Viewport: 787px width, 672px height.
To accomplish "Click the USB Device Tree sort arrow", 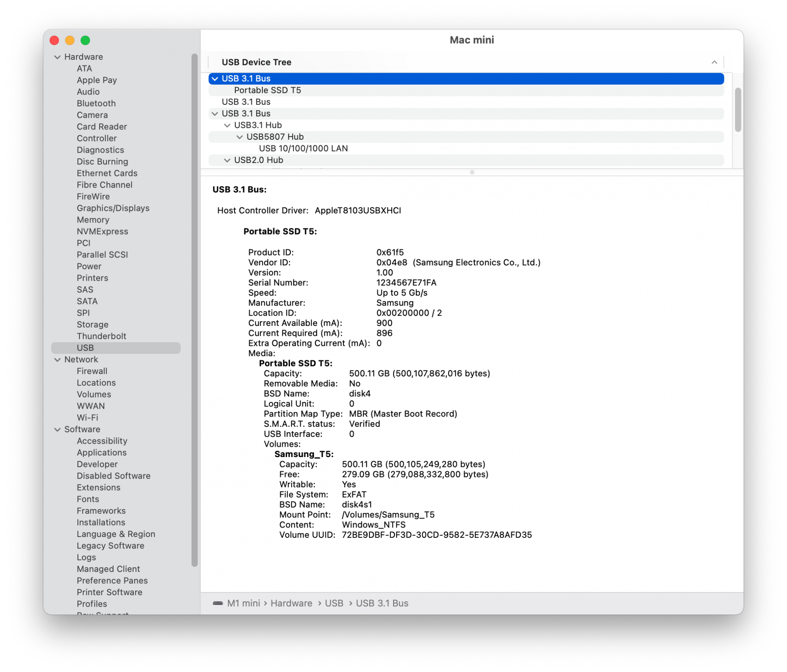I will coord(714,62).
